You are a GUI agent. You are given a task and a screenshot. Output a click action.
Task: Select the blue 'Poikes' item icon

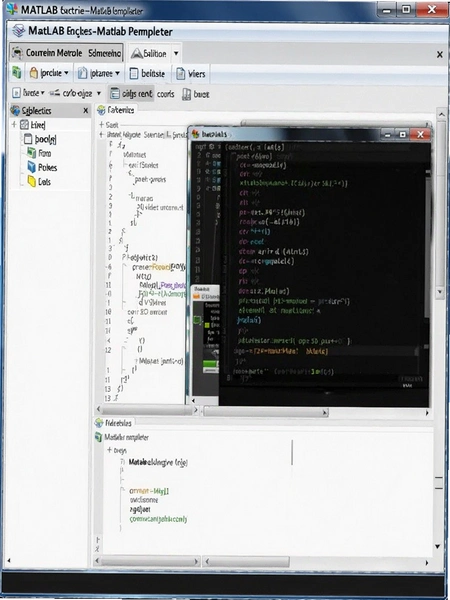pos(31,167)
